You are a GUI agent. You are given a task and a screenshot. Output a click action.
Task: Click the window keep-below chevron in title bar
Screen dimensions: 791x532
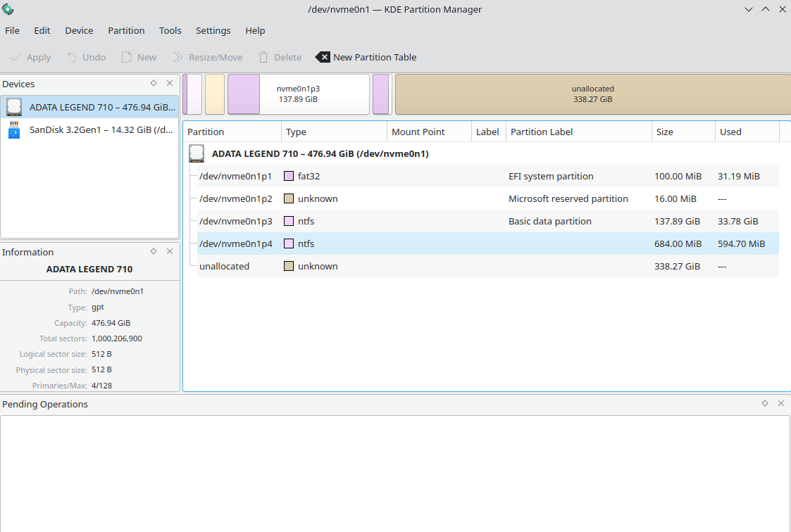tap(749, 9)
